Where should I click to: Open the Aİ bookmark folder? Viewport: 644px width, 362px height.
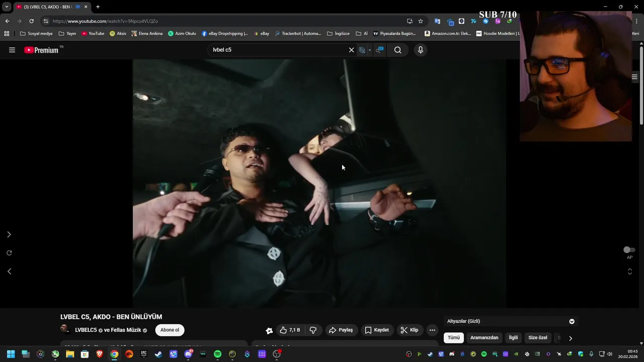(x=362, y=34)
